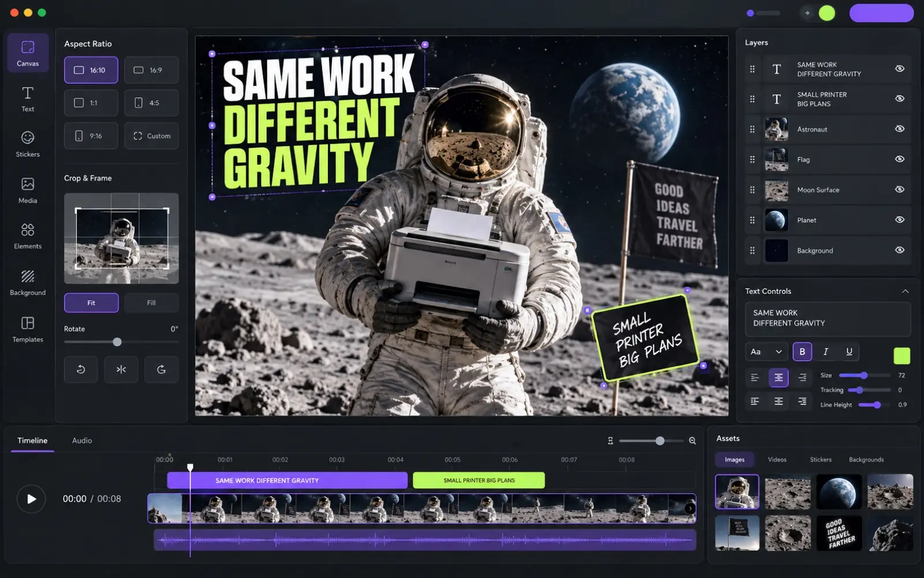Switch to the Audio tab
This screenshot has width=924, height=578.
pyautogui.click(x=82, y=440)
